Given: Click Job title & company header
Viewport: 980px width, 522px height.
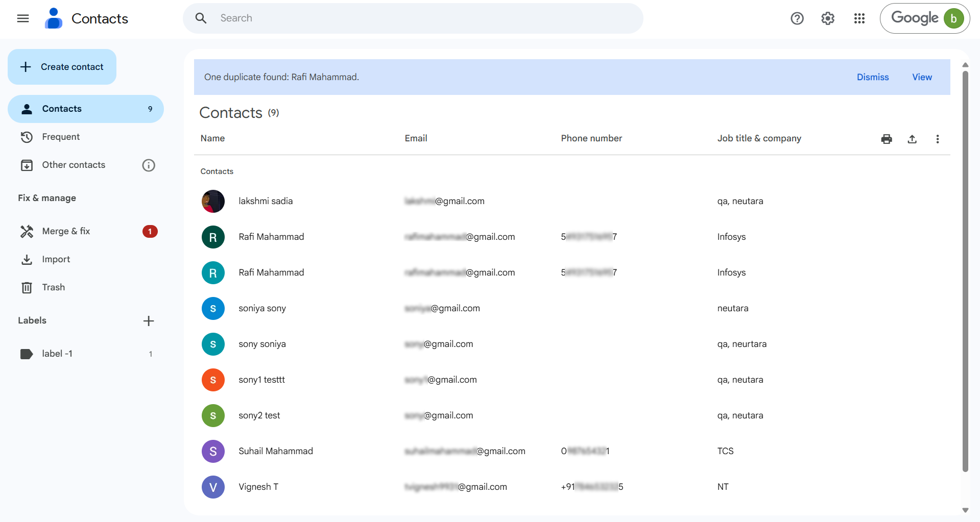Looking at the screenshot, I should coord(759,138).
